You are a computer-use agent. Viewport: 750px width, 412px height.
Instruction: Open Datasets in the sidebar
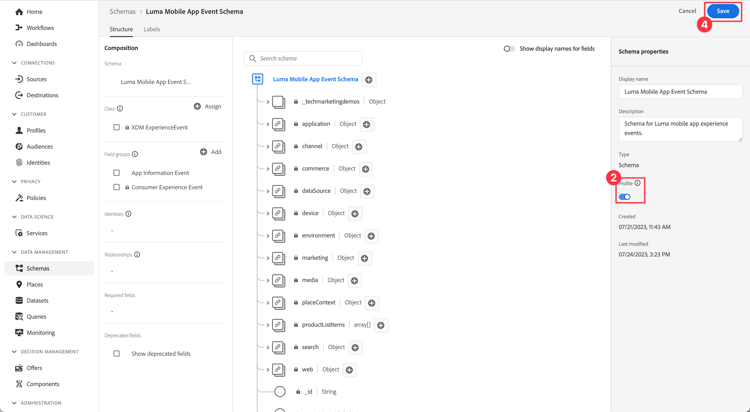(37, 300)
